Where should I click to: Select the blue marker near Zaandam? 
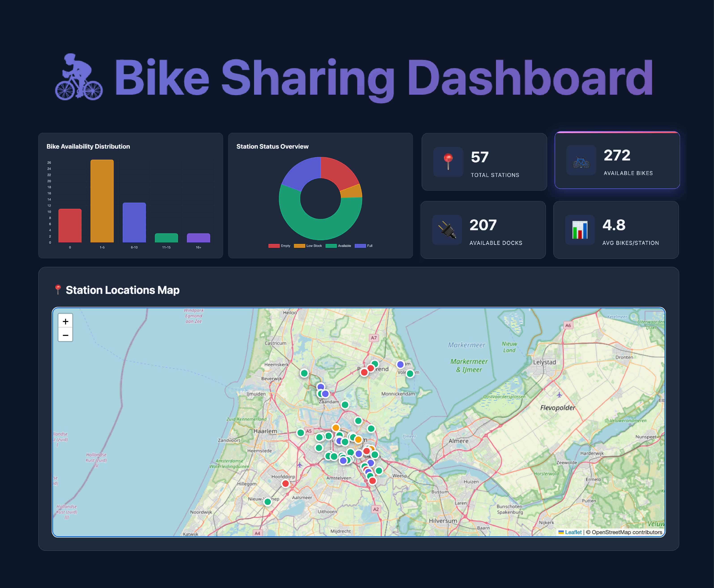pyautogui.click(x=321, y=386)
